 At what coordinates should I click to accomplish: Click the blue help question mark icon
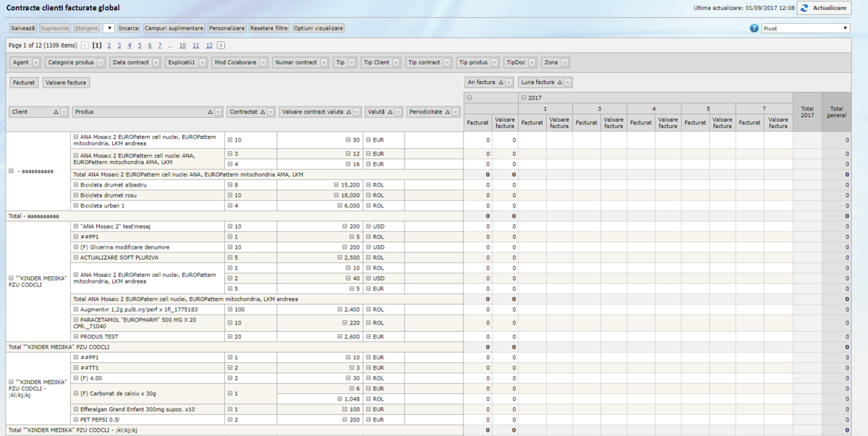(x=754, y=28)
